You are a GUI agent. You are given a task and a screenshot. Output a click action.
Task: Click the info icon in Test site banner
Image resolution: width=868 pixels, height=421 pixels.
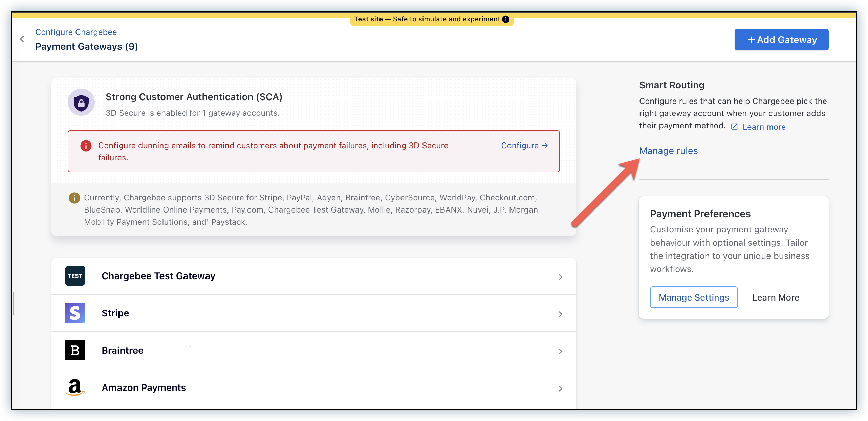[x=506, y=19]
